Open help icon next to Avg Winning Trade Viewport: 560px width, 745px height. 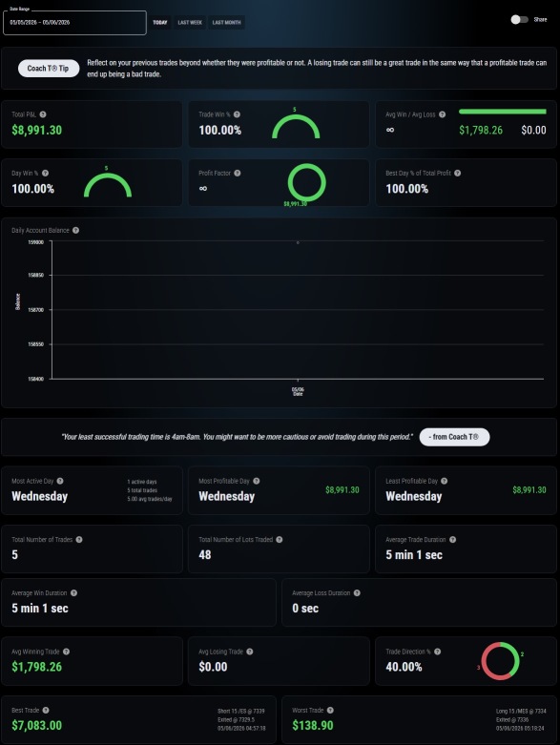[x=66, y=652]
